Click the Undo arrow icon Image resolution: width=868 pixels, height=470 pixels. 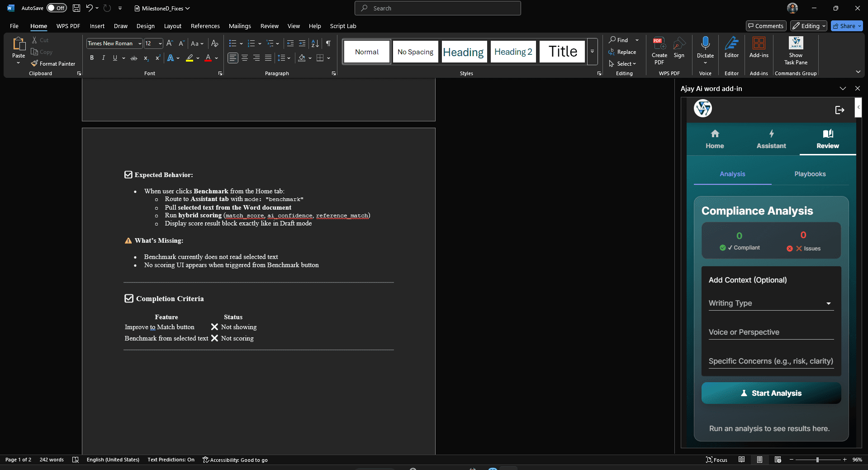point(89,8)
